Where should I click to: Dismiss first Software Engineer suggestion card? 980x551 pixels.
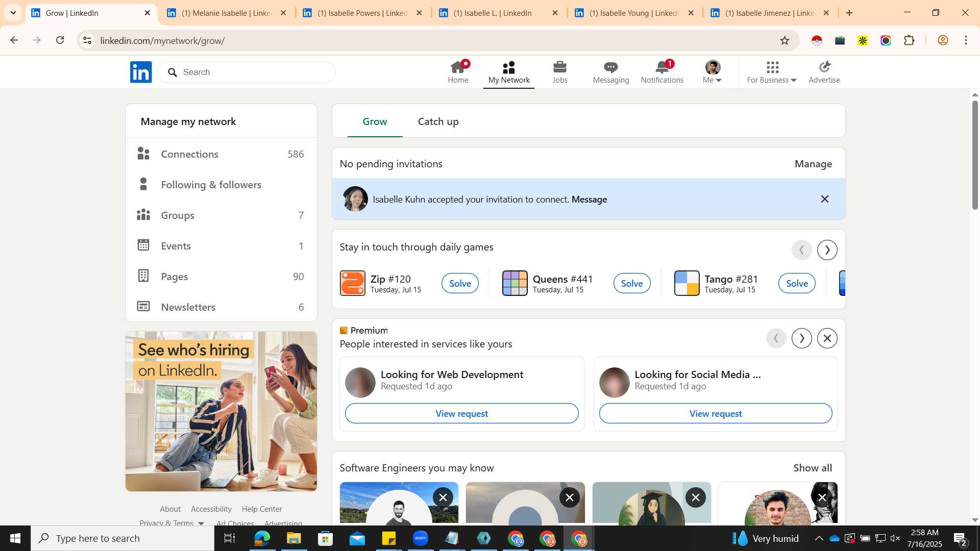pyautogui.click(x=443, y=497)
